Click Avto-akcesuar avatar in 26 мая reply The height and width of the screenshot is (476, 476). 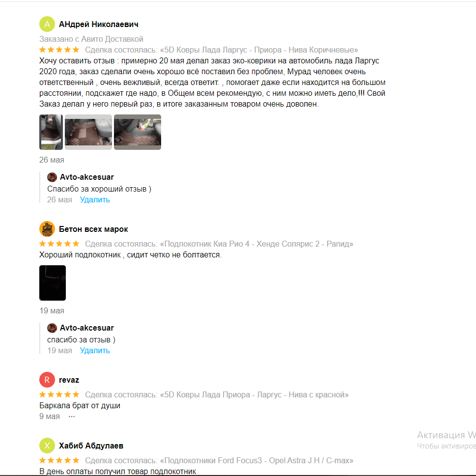(52, 177)
